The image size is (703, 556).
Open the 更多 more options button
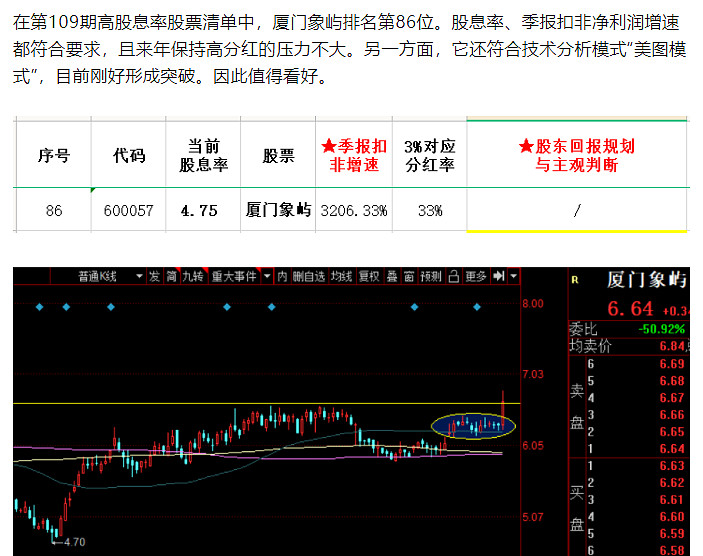coord(476,277)
